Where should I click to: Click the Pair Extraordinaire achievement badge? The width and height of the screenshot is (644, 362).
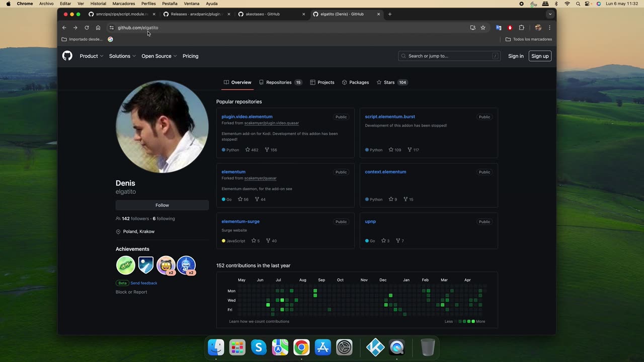tap(125, 265)
